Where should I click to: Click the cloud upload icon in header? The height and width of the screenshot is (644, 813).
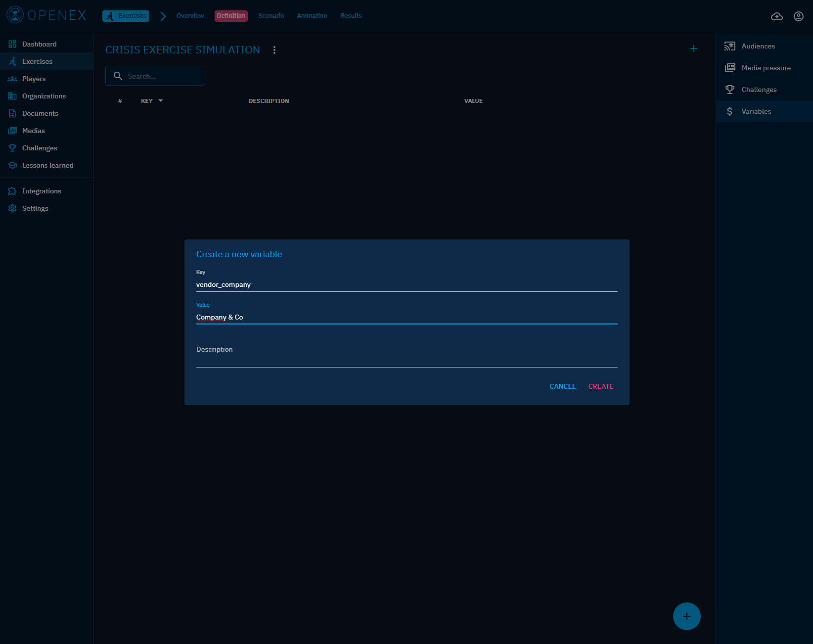(777, 16)
